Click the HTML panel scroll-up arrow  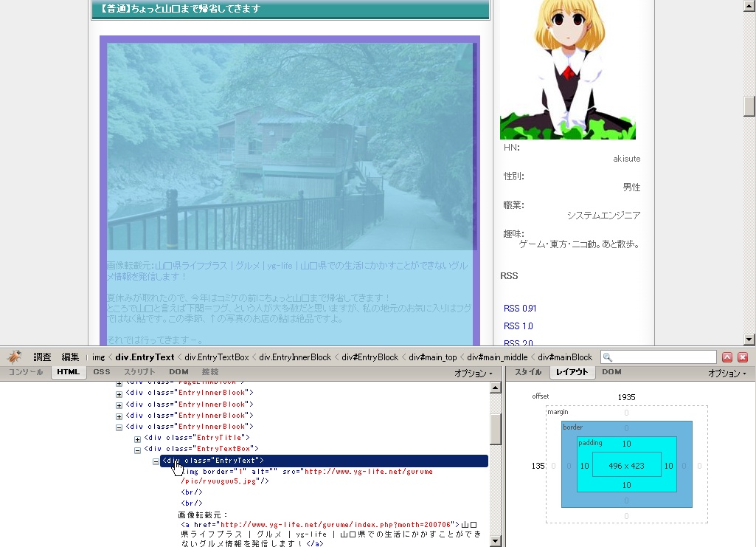pos(495,388)
